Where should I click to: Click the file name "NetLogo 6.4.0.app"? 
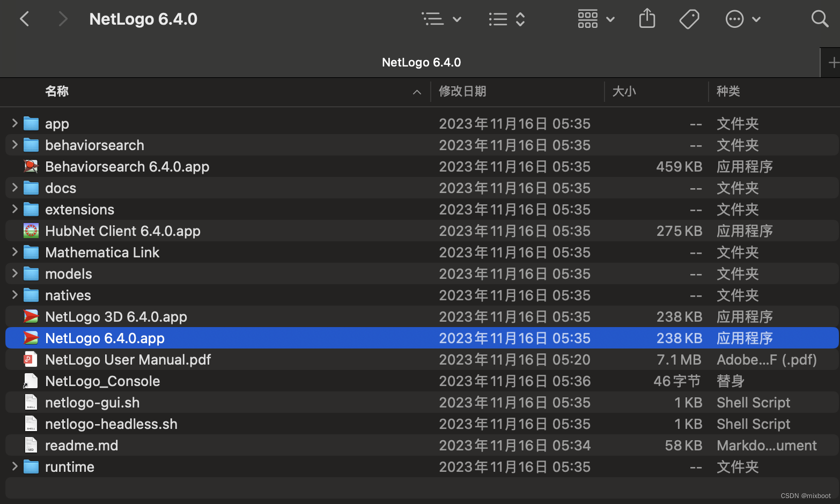pos(105,338)
